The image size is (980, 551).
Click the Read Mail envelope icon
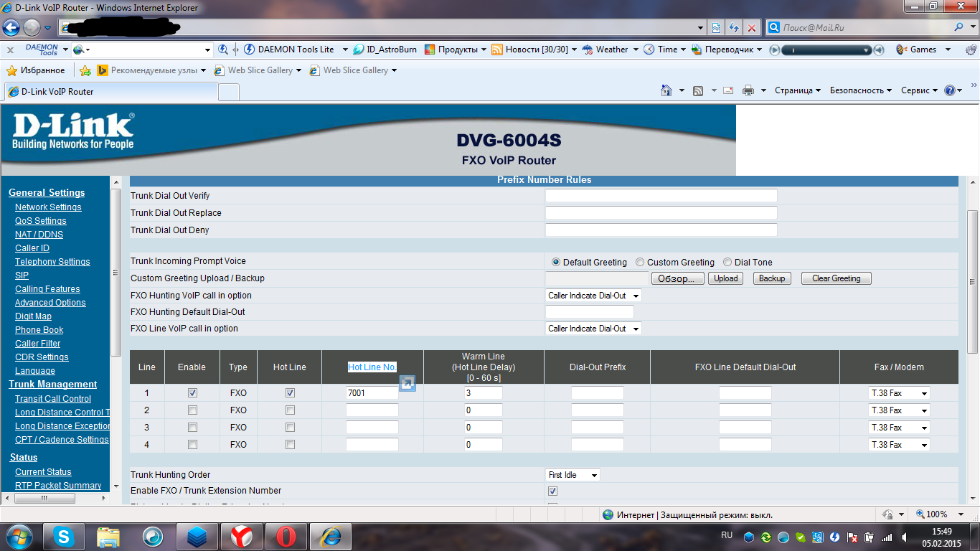728,90
